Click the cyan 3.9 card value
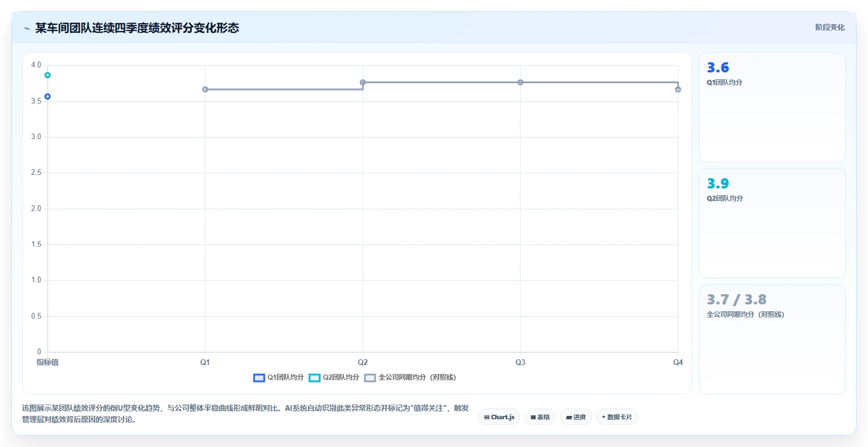868x447 pixels. coord(718,184)
